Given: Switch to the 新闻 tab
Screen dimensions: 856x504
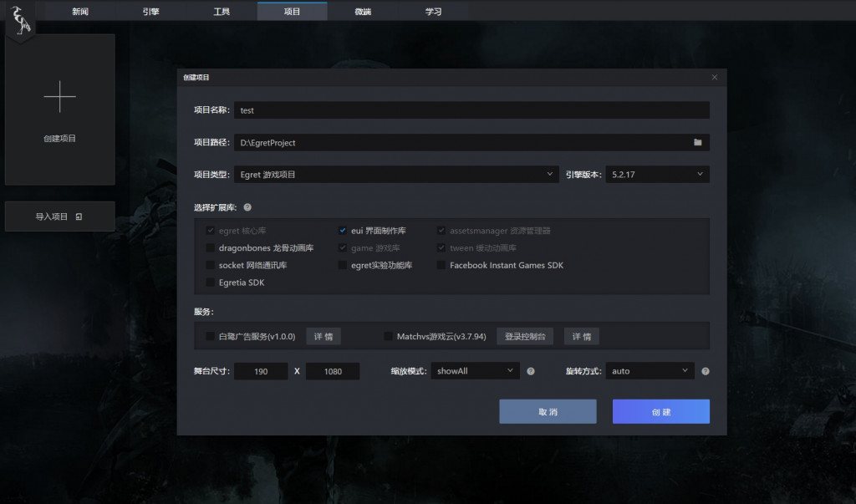Looking at the screenshot, I should click(x=80, y=12).
